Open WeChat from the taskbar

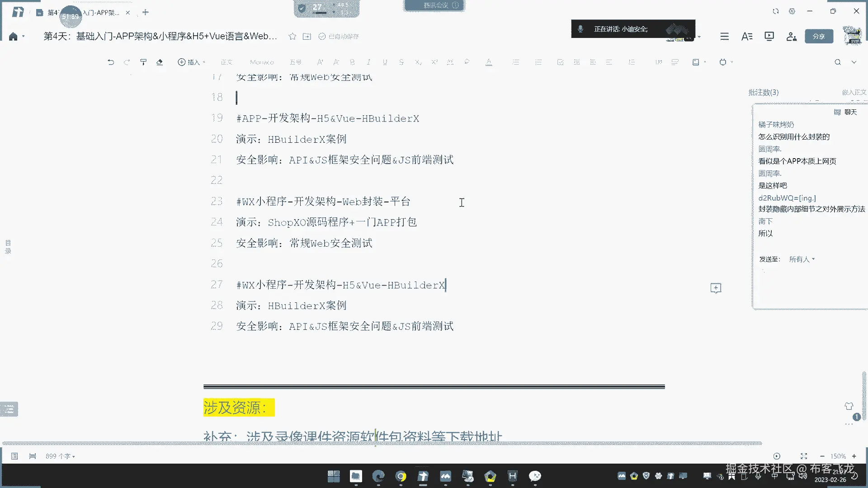(535, 476)
